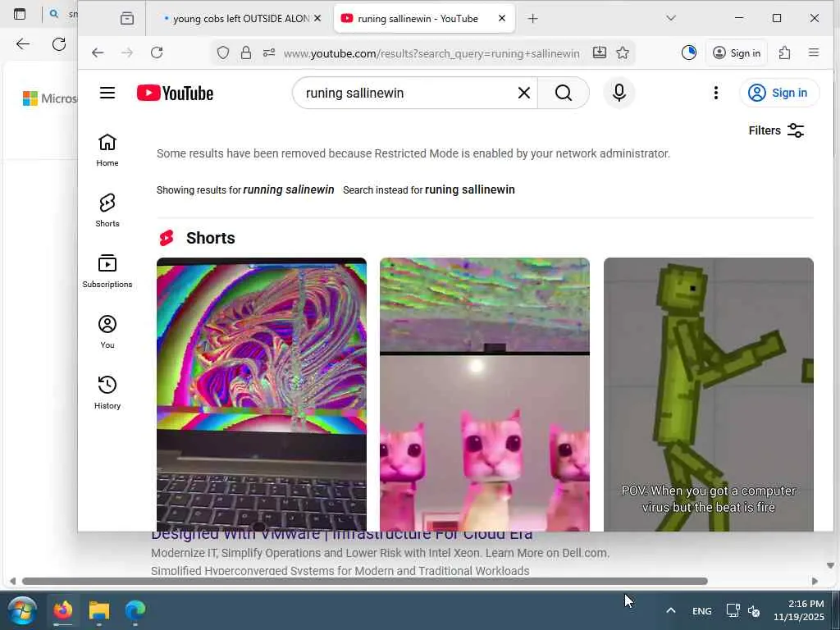This screenshot has height=630, width=840.
Task: Reload the YouTube page in Firefox
Action: click(x=157, y=52)
